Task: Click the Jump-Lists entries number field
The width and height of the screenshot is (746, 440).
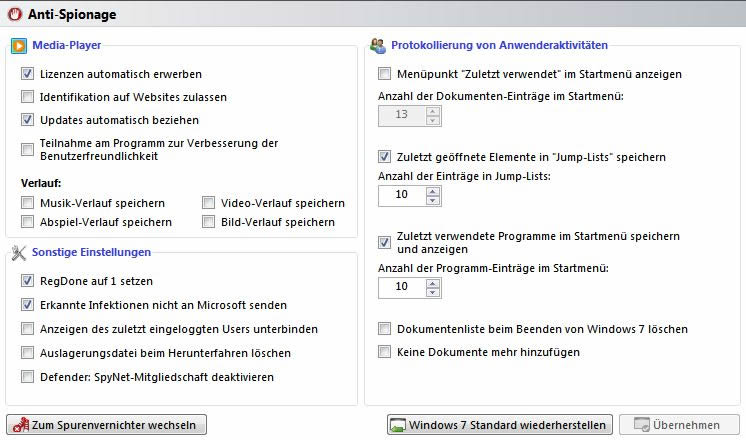Action: [x=402, y=196]
